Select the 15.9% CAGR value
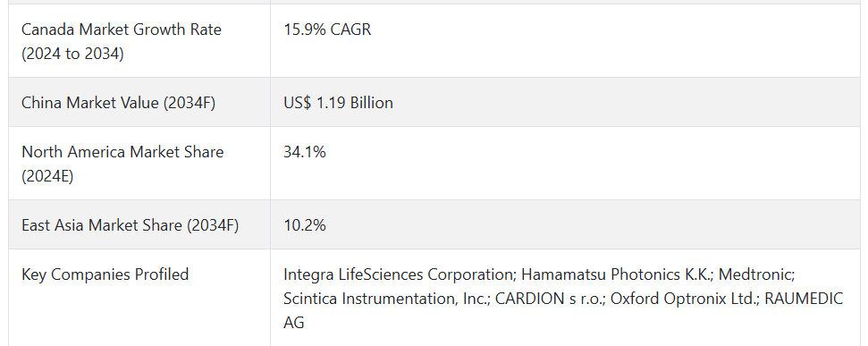 coord(327,30)
